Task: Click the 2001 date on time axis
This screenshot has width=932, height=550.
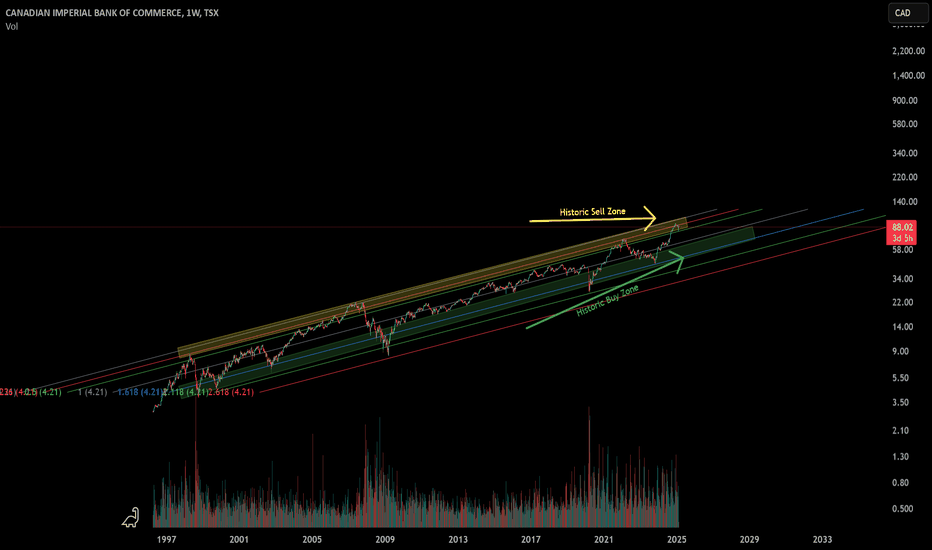Action: pos(239,539)
